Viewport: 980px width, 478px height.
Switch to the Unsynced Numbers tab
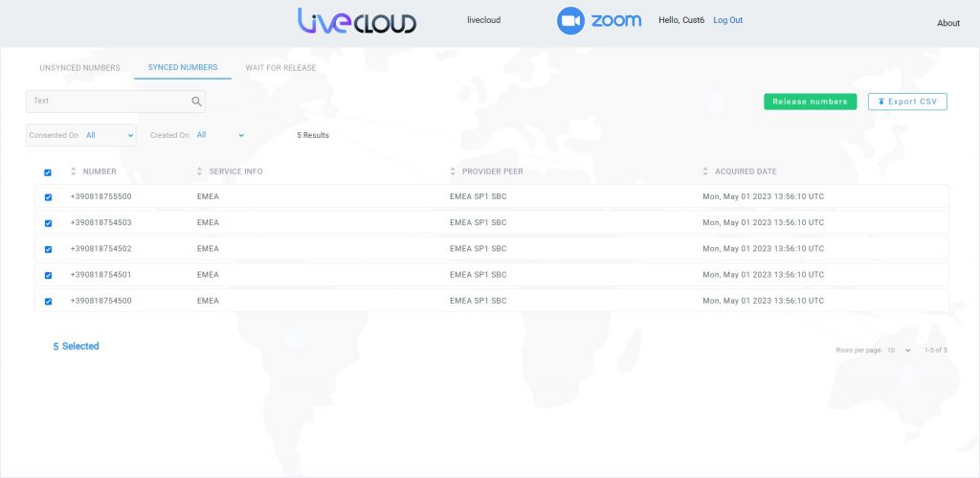click(79, 68)
